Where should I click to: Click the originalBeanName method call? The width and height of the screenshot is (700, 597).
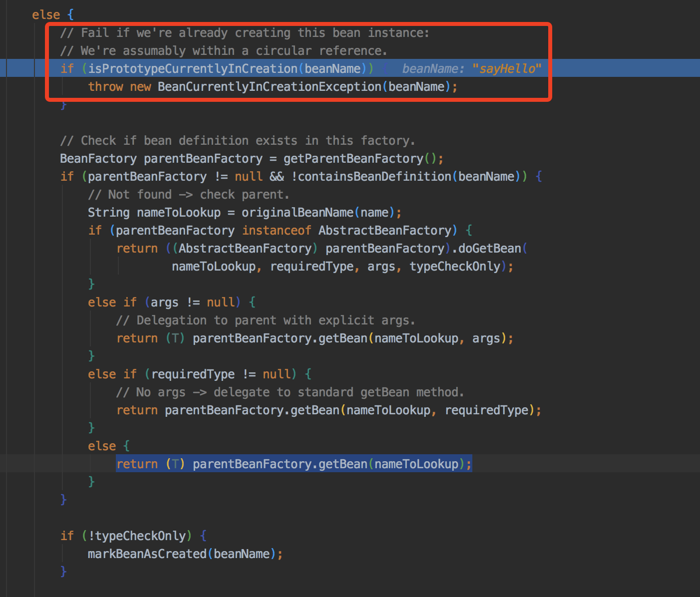point(298,212)
